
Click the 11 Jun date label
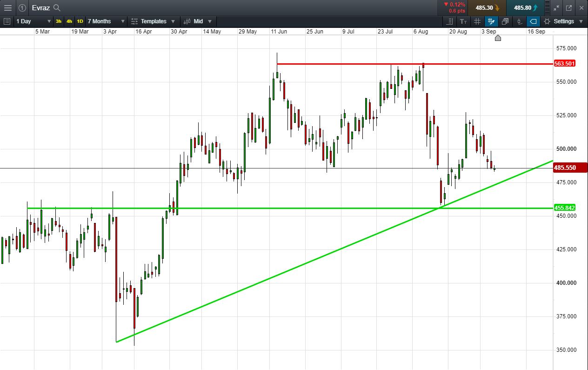pos(280,32)
